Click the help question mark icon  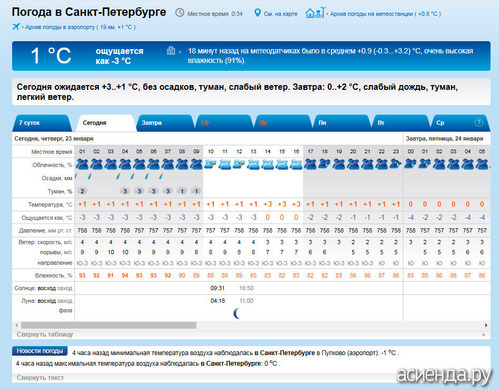point(478,123)
